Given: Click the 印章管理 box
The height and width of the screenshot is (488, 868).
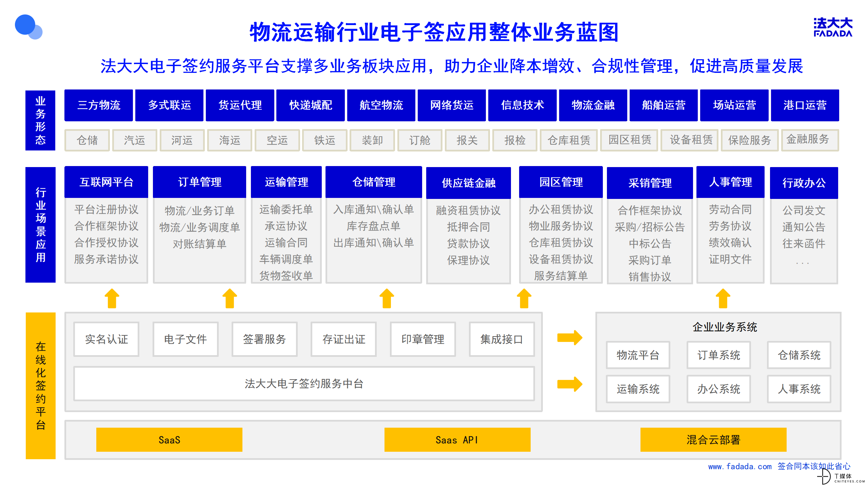Looking at the screenshot, I should click(x=423, y=339).
